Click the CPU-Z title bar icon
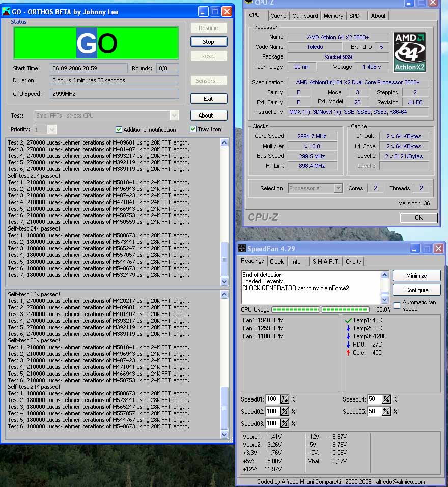The image size is (448, 487). tap(248, 2)
